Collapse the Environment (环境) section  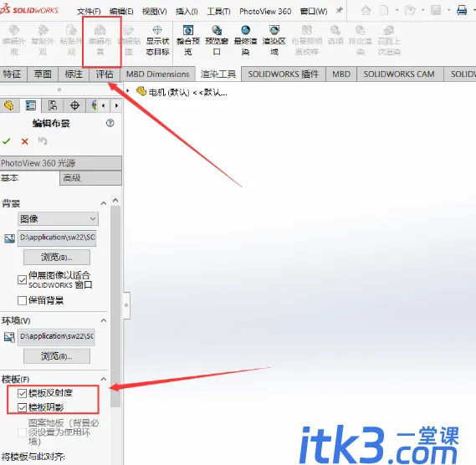click(x=104, y=320)
